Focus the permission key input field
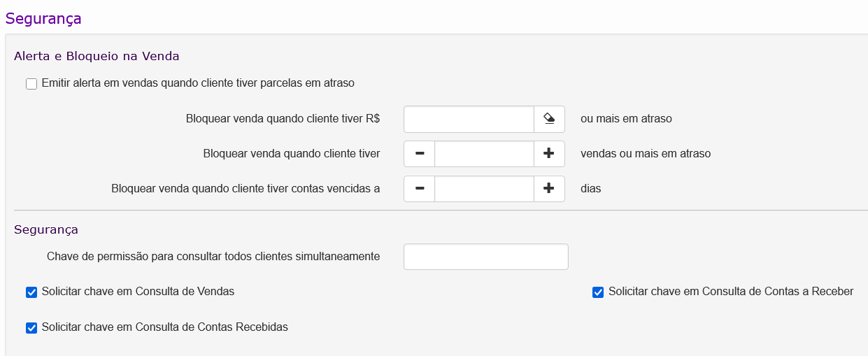 485,257
